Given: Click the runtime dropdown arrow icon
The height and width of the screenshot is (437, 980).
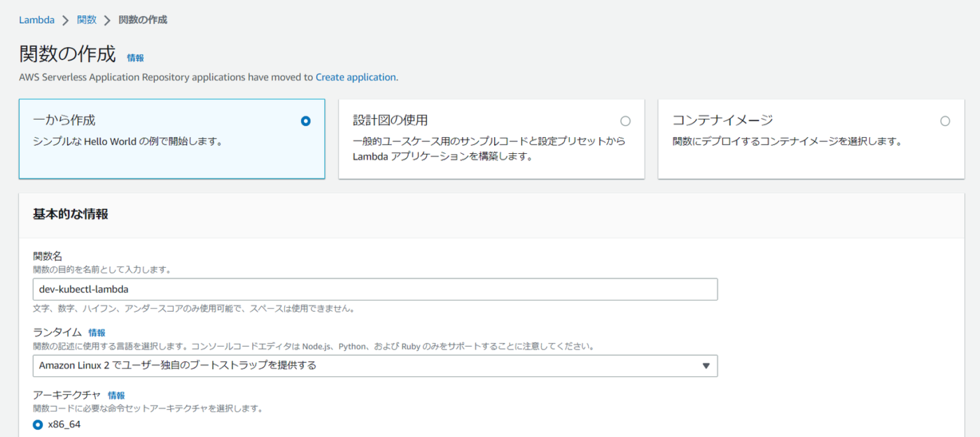Looking at the screenshot, I should pos(706,366).
